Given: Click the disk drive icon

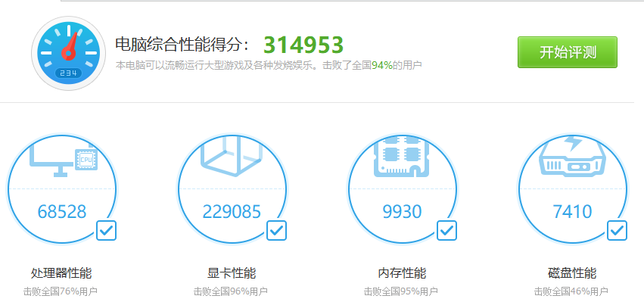Looking at the screenshot, I should tap(572, 157).
